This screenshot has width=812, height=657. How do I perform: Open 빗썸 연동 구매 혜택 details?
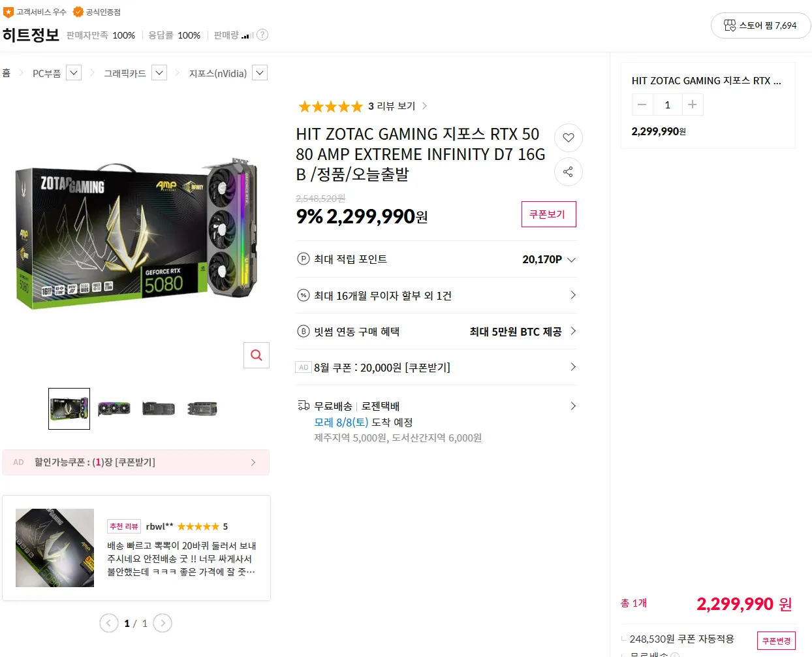[436, 331]
